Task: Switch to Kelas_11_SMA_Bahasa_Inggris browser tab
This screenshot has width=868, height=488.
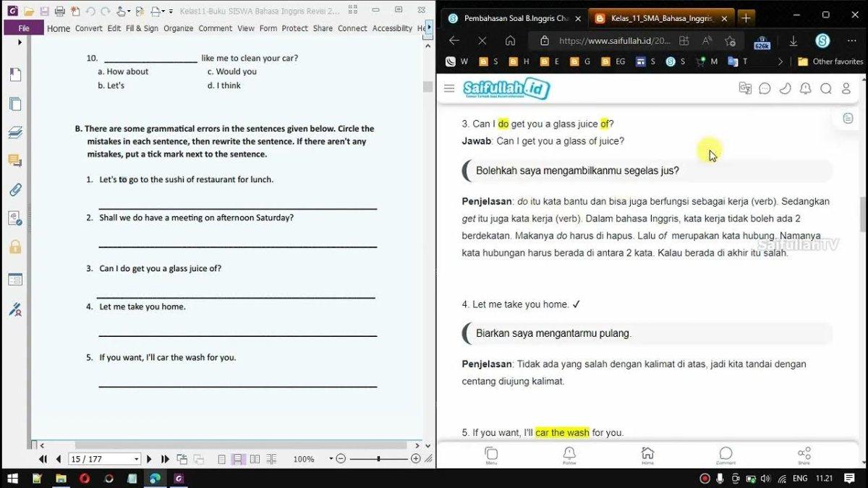Action: (x=661, y=18)
